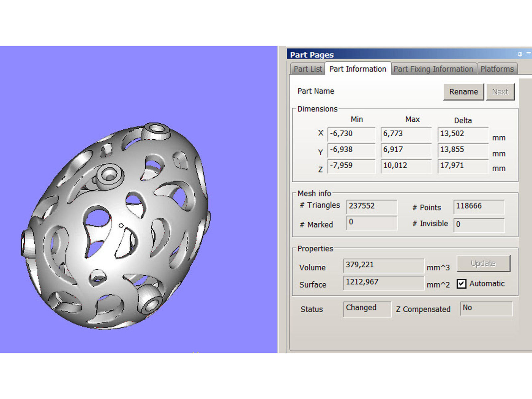The height and width of the screenshot is (399, 532).
Task: Select the Z Compensated field
Action: pyautogui.click(x=486, y=308)
